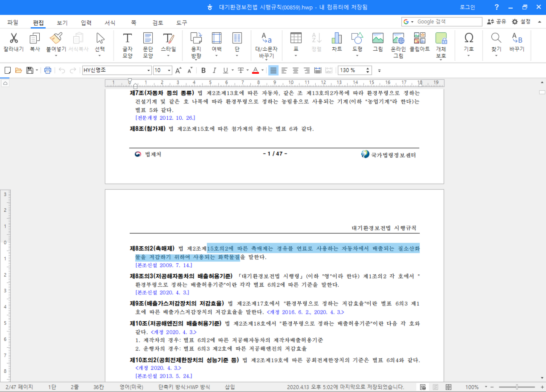
Task: Insert a table with the 표 icon
Action: 296,38
